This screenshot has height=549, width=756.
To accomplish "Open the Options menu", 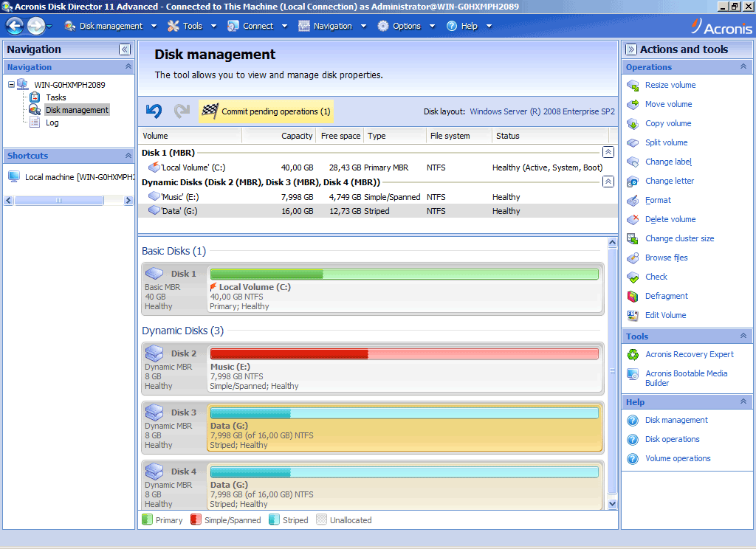I will pyautogui.click(x=406, y=26).
